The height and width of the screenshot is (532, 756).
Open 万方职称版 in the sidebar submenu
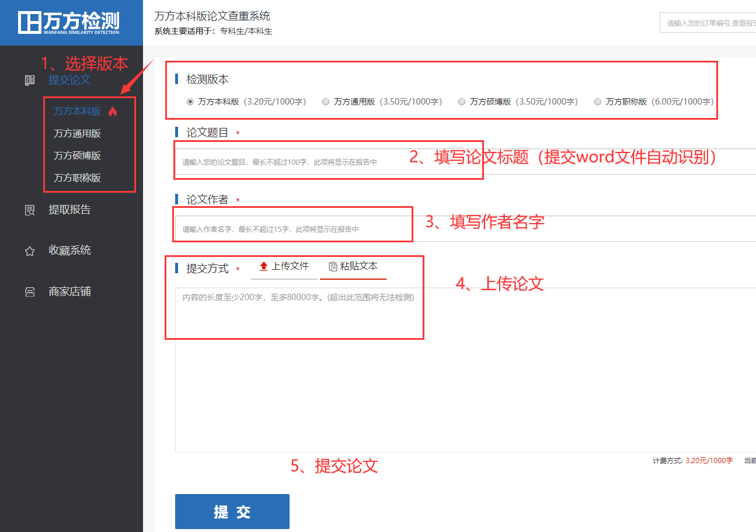point(78,178)
